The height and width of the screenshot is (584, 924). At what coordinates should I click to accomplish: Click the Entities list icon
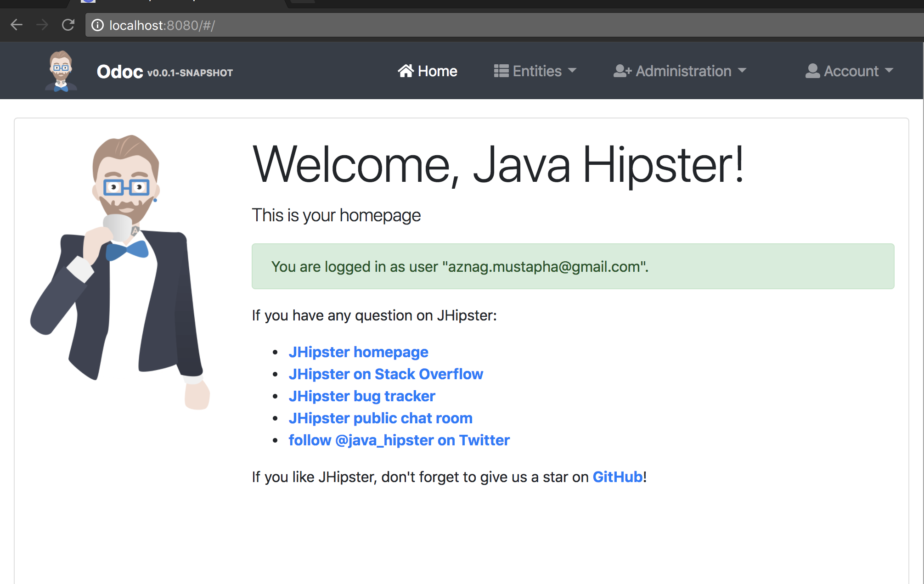tap(501, 71)
